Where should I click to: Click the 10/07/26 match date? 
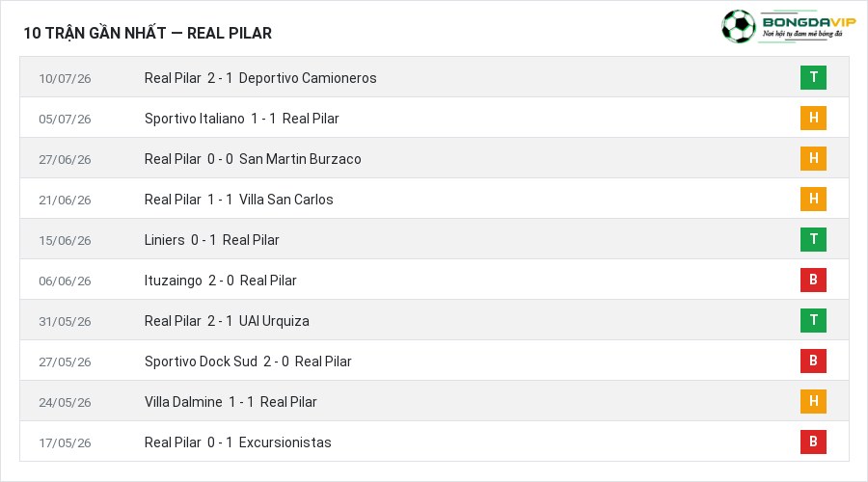[x=65, y=79]
